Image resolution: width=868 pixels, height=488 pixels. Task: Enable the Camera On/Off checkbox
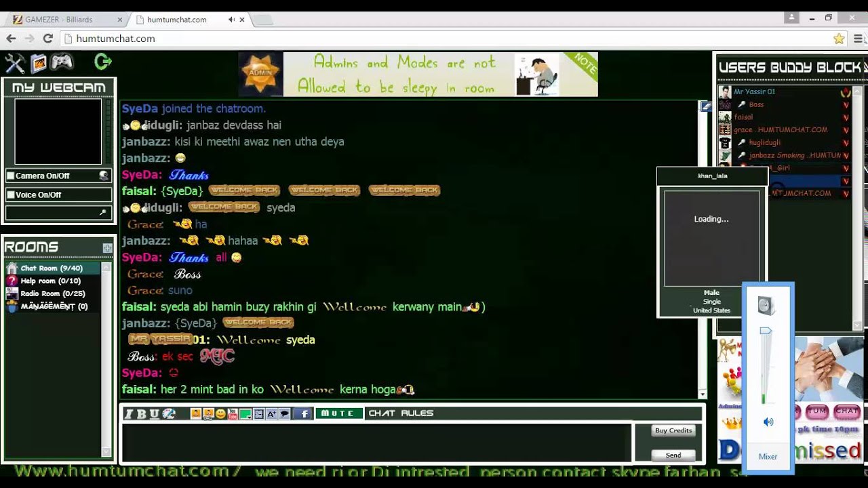[10, 176]
